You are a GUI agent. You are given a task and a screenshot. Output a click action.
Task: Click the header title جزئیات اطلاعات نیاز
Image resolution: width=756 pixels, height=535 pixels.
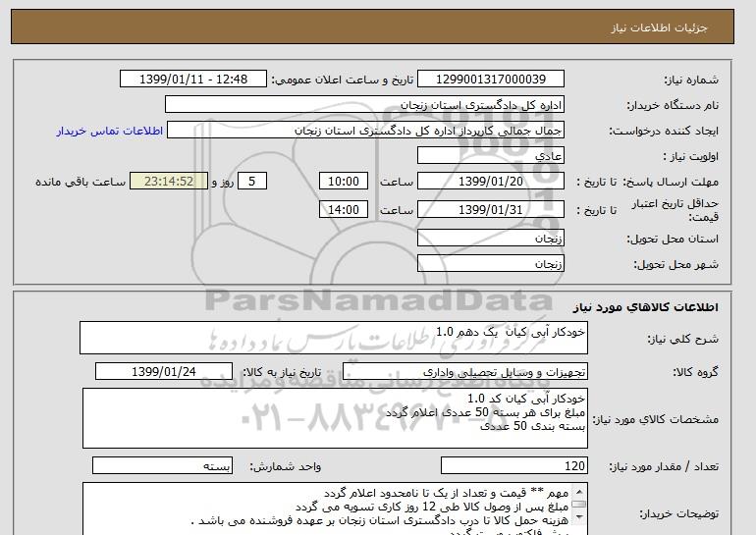(x=659, y=27)
